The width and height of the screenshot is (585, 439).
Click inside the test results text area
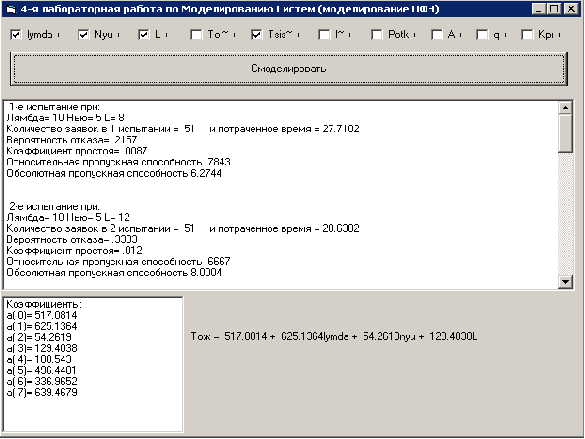point(281,194)
